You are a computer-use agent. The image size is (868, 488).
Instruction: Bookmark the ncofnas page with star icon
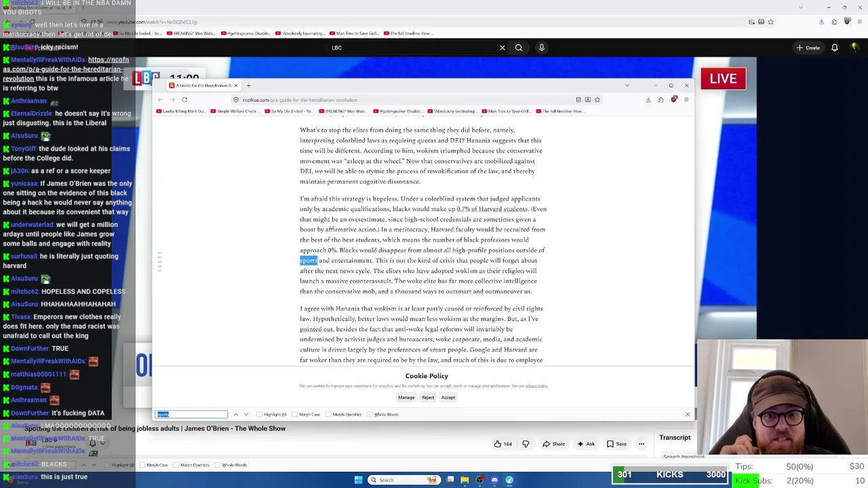(x=597, y=100)
